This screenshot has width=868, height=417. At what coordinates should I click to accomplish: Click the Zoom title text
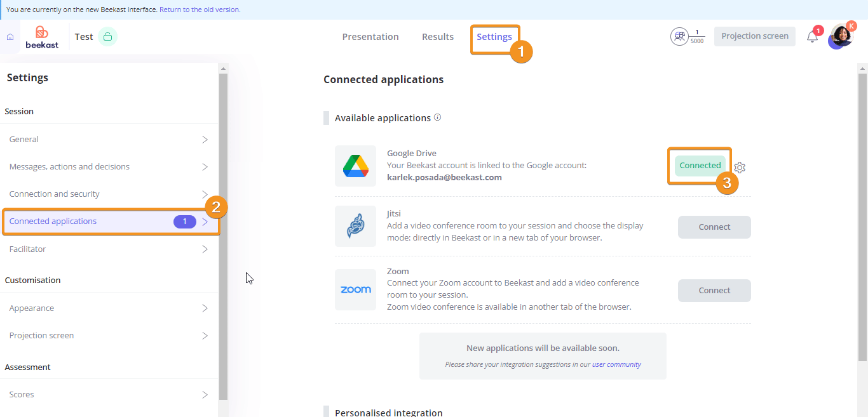(x=398, y=271)
